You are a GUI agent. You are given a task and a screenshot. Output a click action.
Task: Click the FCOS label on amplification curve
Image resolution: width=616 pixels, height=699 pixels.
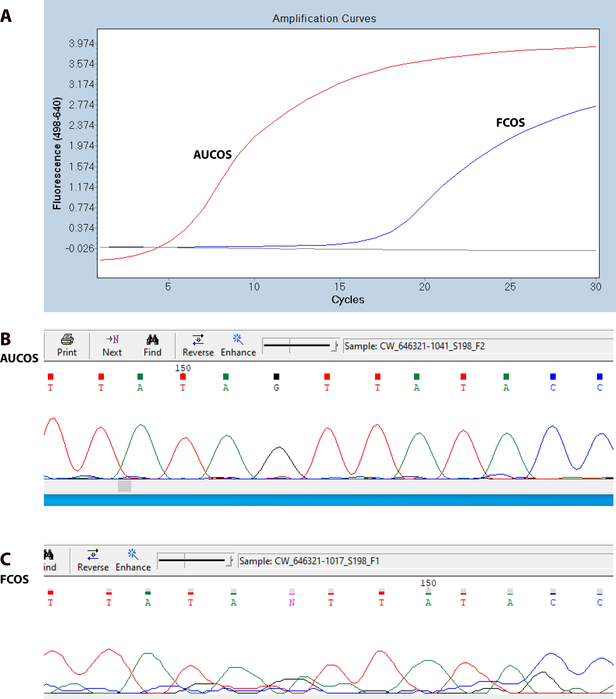point(510,123)
